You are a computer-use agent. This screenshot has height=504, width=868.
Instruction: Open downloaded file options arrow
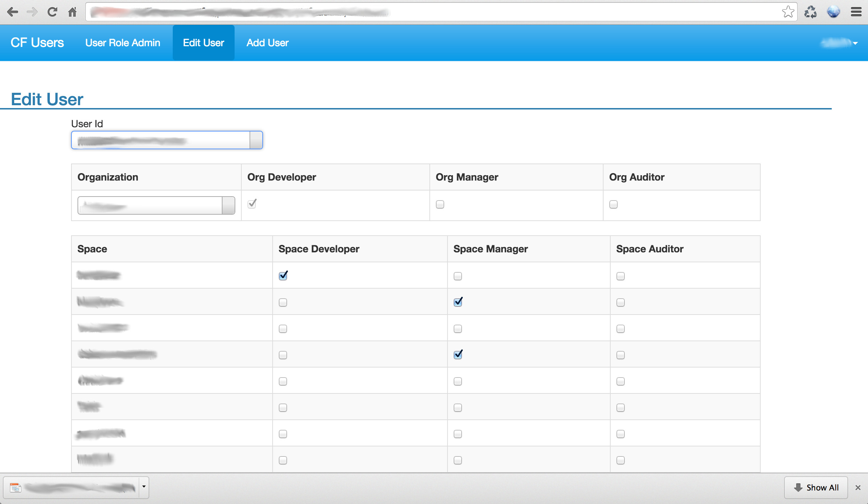click(x=144, y=487)
